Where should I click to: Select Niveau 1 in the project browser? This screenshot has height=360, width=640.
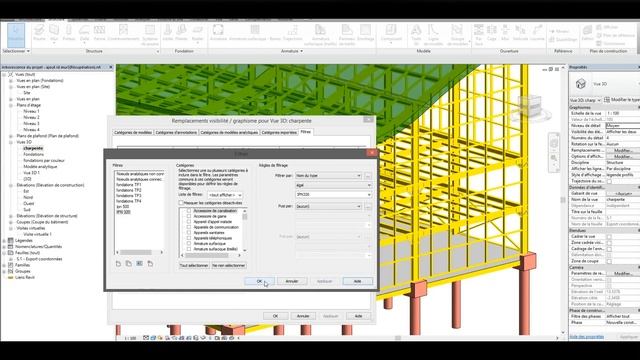point(31,111)
